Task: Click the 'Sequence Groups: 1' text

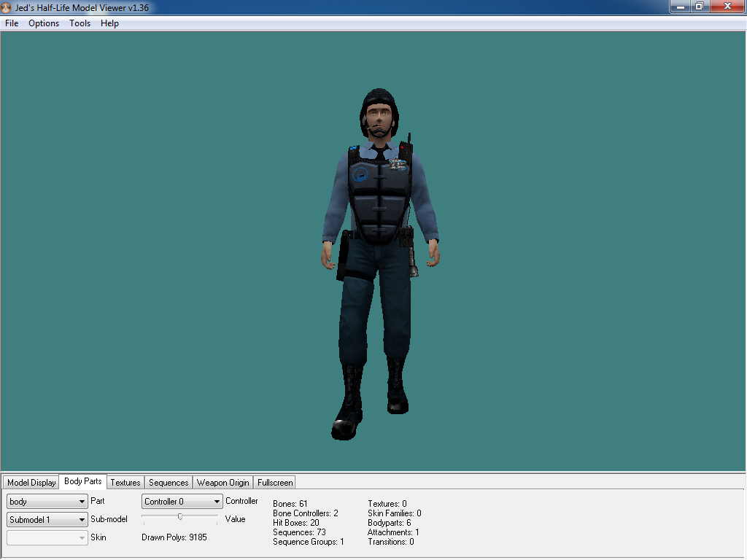Action: click(309, 542)
